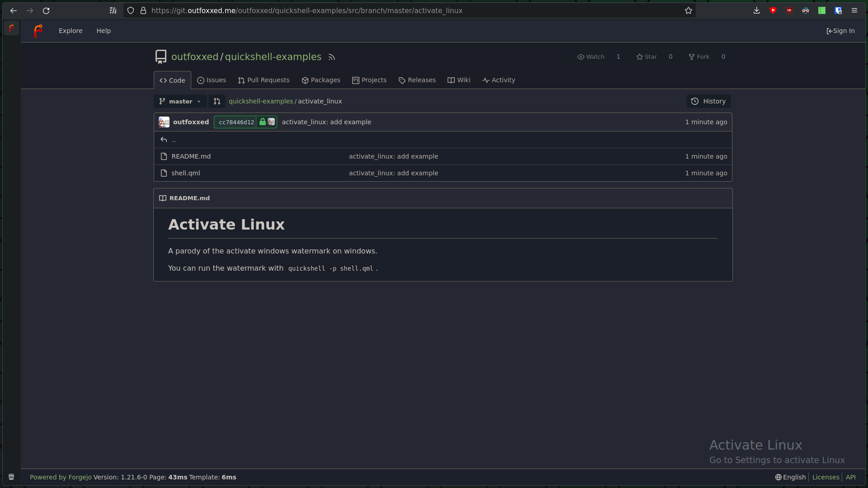The image size is (868, 488).
Task: Click the trash icon in the bottom-left sidebar
Action: 11,477
